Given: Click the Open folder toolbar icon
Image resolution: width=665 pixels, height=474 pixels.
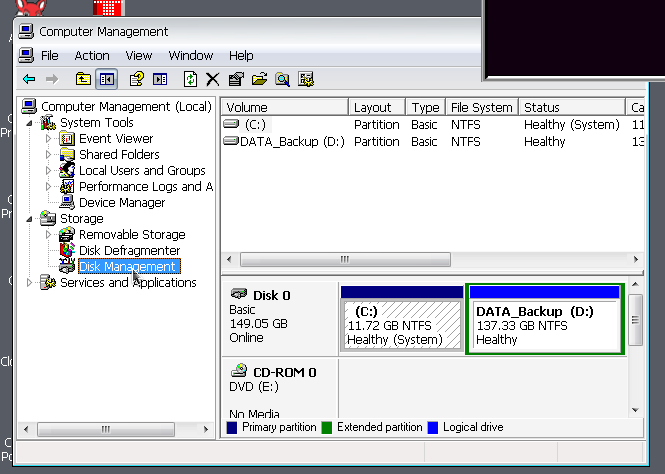Looking at the screenshot, I should tap(259, 79).
